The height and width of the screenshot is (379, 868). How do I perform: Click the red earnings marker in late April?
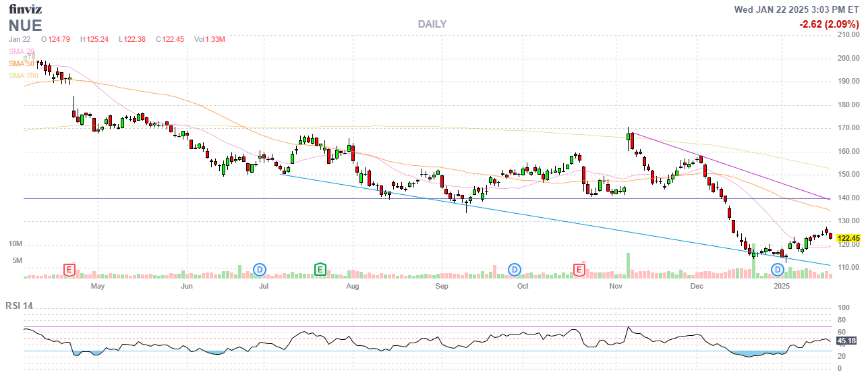[x=69, y=270]
